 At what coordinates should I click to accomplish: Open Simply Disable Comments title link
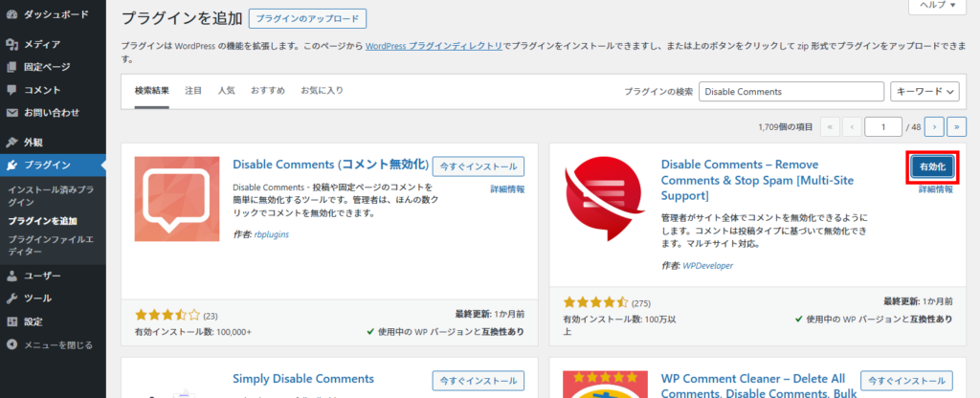tap(303, 379)
